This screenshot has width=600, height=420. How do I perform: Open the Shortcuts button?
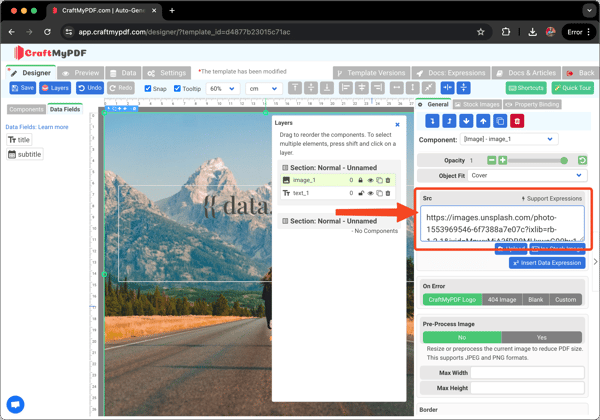(526, 88)
